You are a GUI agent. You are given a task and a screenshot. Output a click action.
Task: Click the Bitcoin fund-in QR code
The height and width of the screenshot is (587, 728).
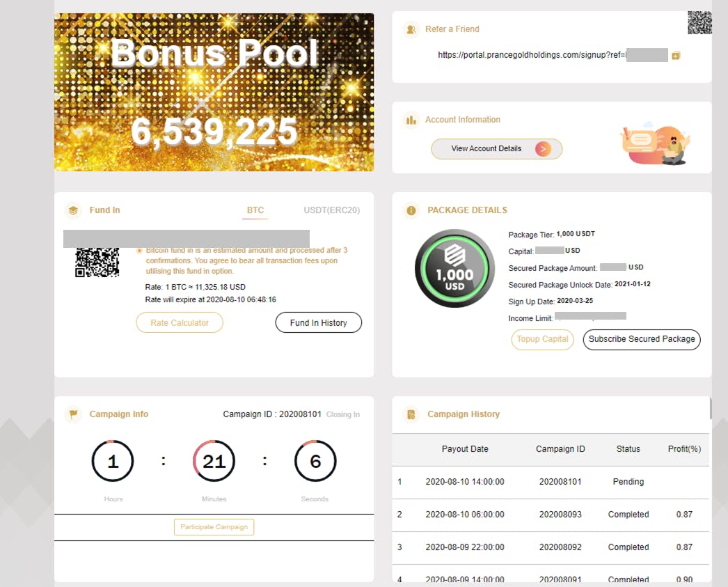(97, 263)
